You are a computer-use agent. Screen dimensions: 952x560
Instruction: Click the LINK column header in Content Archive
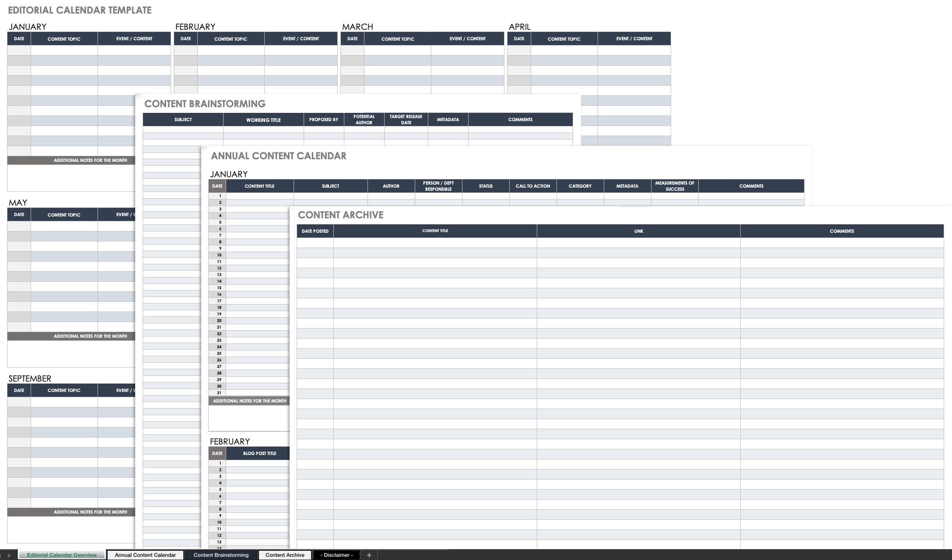point(637,230)
